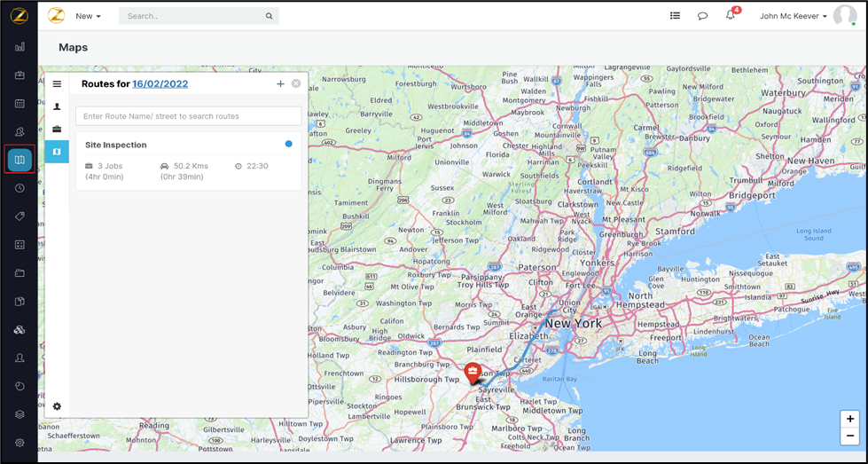Viewport: 868px width, 464px height.
Task: Click the plus icon to add route
Action: click(280, 83)
